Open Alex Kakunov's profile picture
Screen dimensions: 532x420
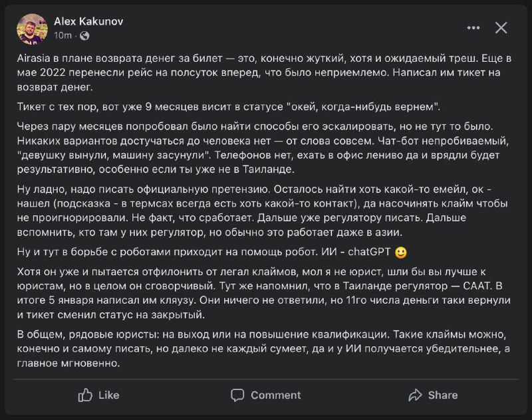32,29
